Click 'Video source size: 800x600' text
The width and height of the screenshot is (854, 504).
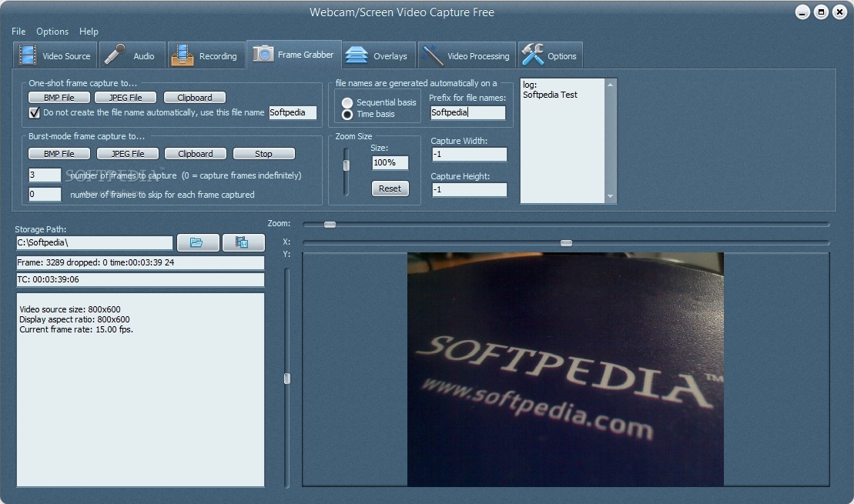70,309
